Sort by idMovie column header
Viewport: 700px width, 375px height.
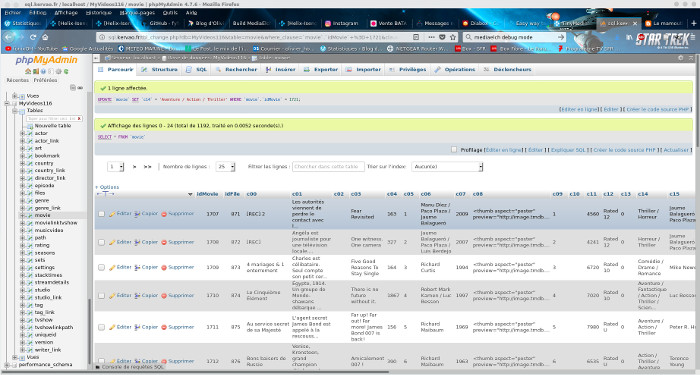point(208,194)
